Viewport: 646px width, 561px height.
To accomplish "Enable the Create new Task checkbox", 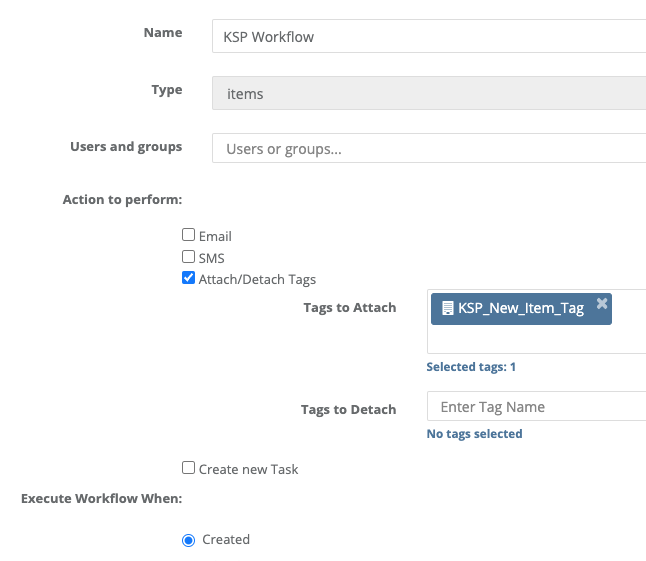I will pos(188,468).
